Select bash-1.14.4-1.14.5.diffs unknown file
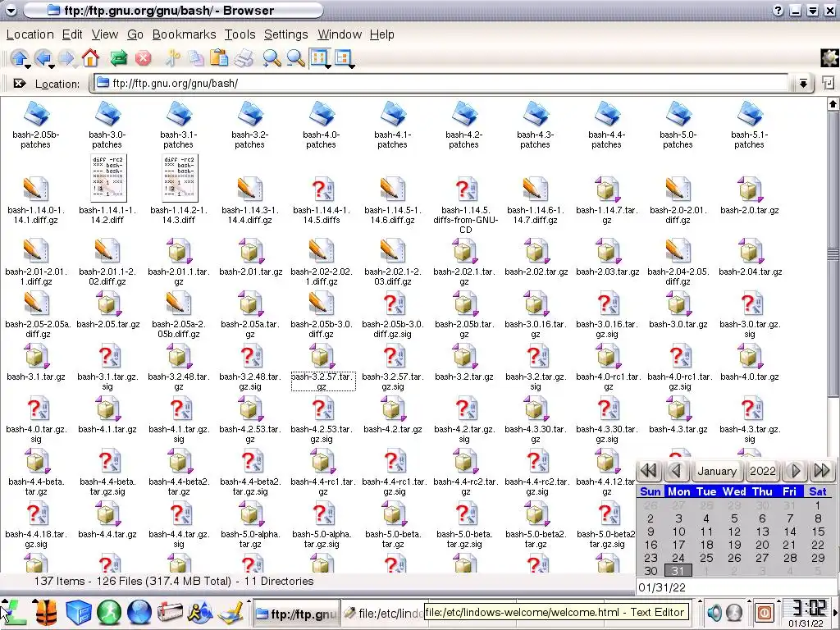This screenshot has height=630, width=840. pyautogui.click(x=322, y=201)
